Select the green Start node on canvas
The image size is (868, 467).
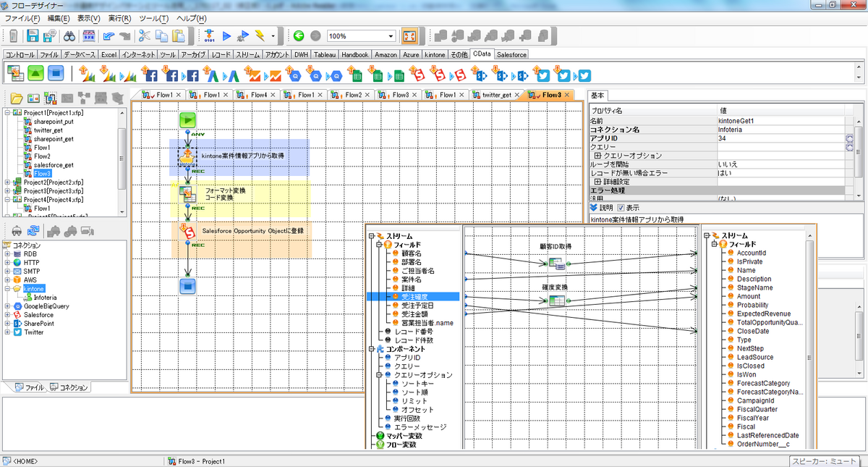click(x=188, y=121)
